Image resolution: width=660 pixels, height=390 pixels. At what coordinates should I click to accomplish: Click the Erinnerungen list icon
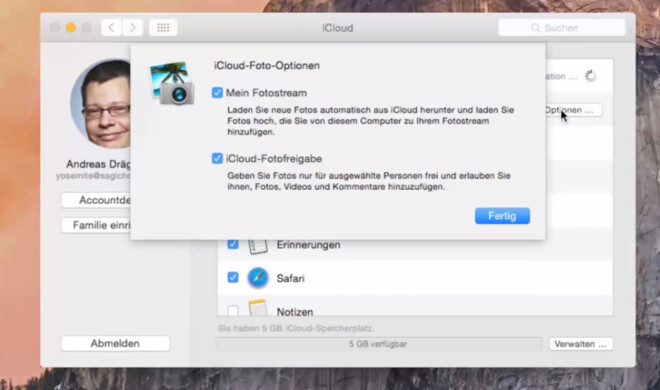pos(258,247)
